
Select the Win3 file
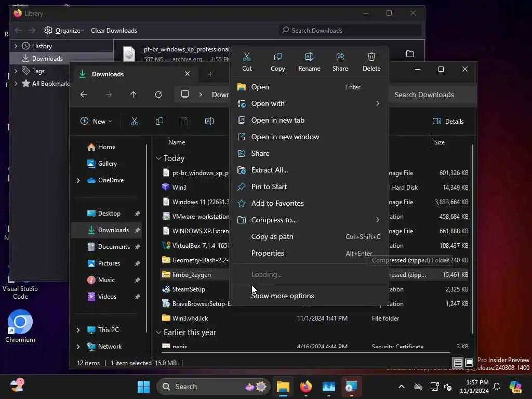point(179,187)
